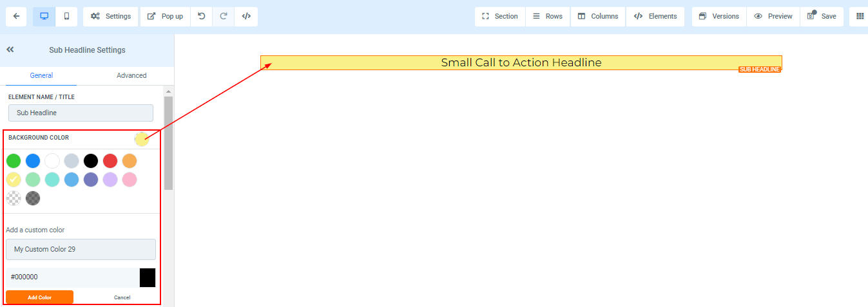Switch to mobile view icon
Screen dimensions: 868x307
(66, 16)
